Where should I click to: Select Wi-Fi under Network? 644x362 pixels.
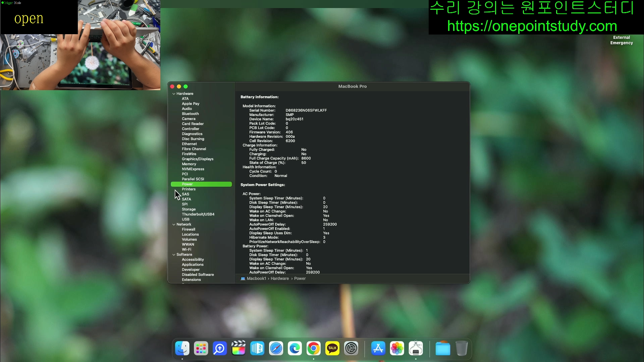coord(186,249)
